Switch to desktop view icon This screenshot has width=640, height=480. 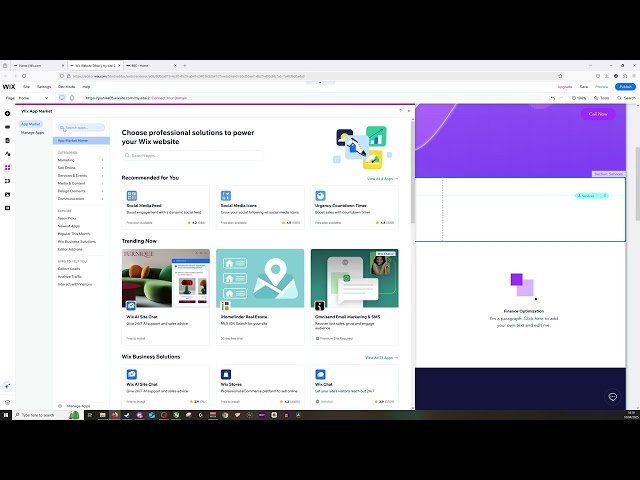(62, 98)
